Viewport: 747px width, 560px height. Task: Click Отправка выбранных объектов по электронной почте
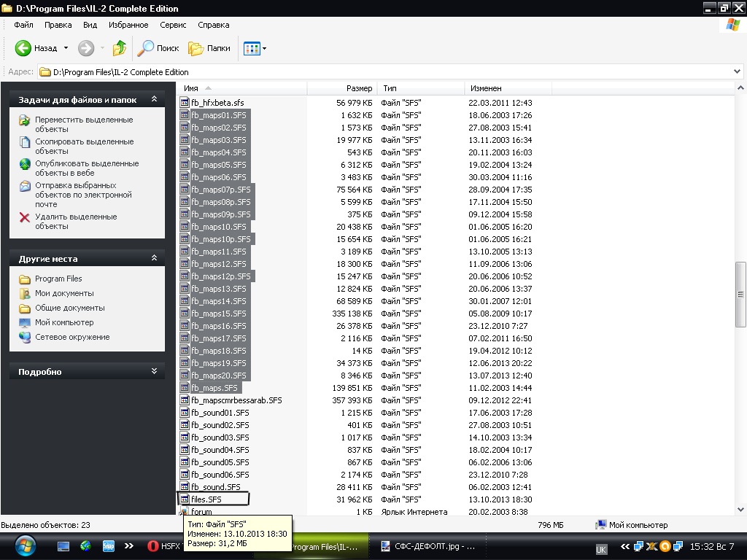point(83,195)
